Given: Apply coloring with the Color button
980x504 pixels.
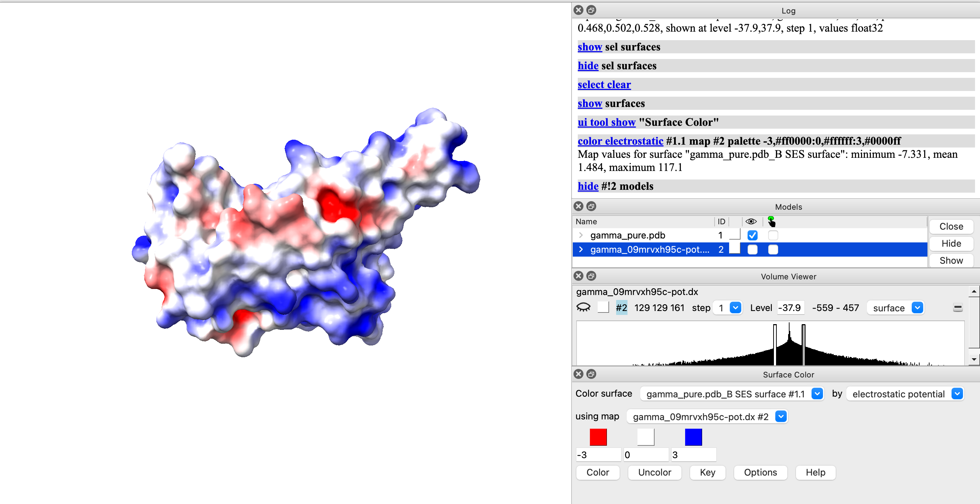Looking at the screenshot, I should tap(598, 472).
